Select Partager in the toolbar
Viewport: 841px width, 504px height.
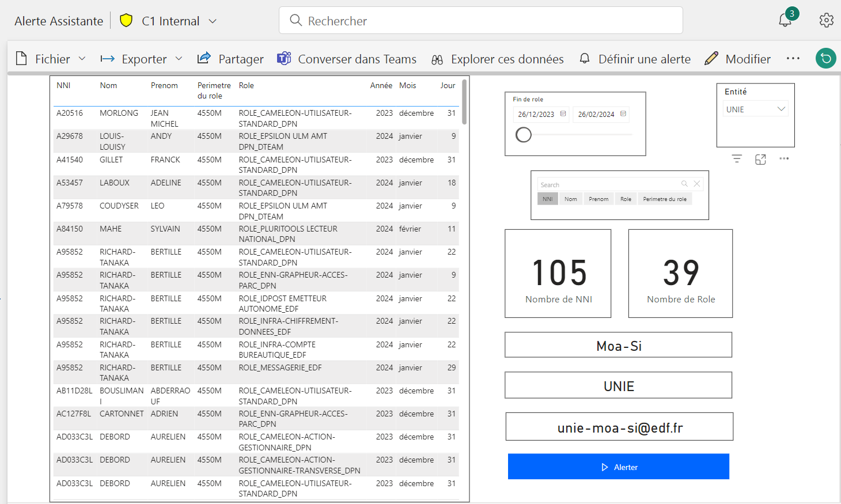click(230, 59)
